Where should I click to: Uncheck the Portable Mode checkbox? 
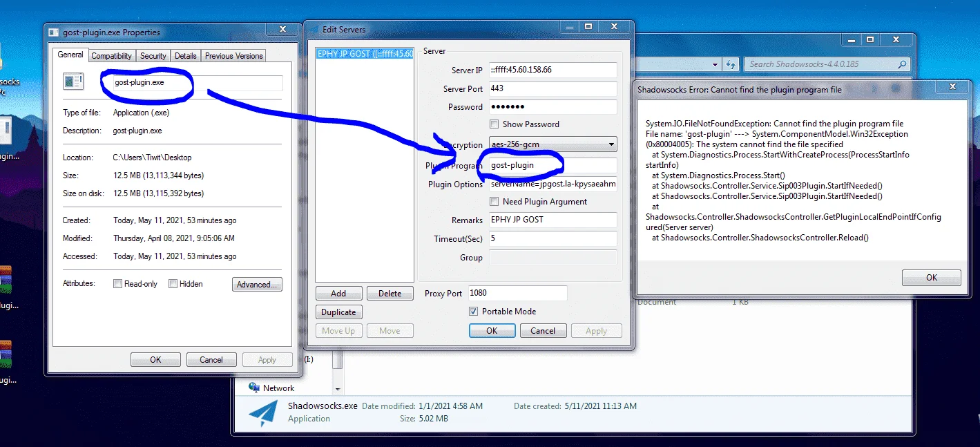473,312
